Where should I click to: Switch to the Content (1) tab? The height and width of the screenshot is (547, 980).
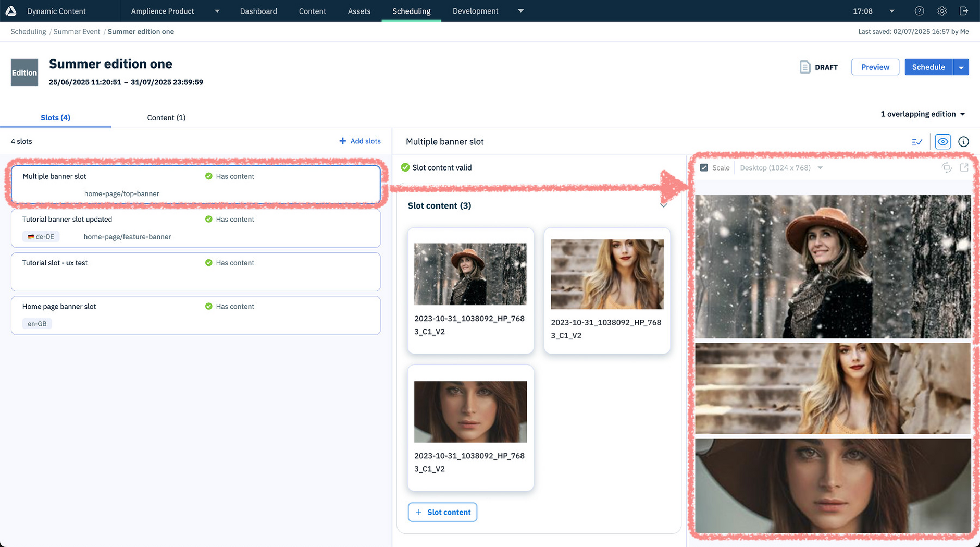click(166, 117)
